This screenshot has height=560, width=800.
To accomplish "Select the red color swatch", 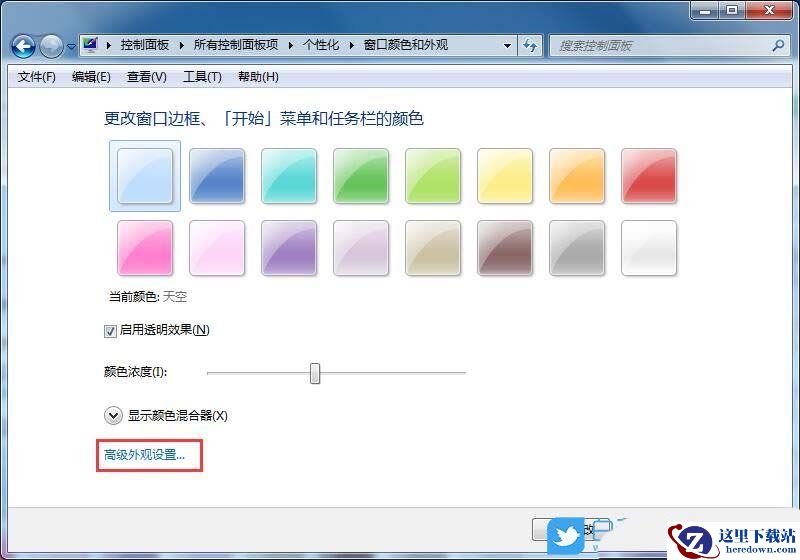I will tap(649, 176).
